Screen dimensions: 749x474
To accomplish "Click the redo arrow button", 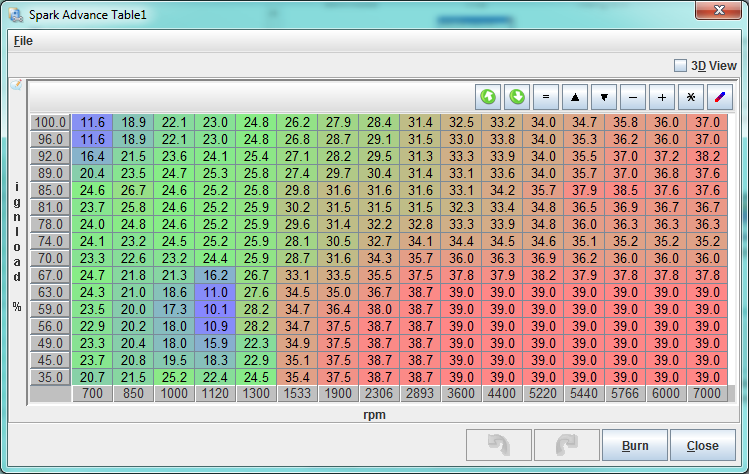I will click(566, 446).
